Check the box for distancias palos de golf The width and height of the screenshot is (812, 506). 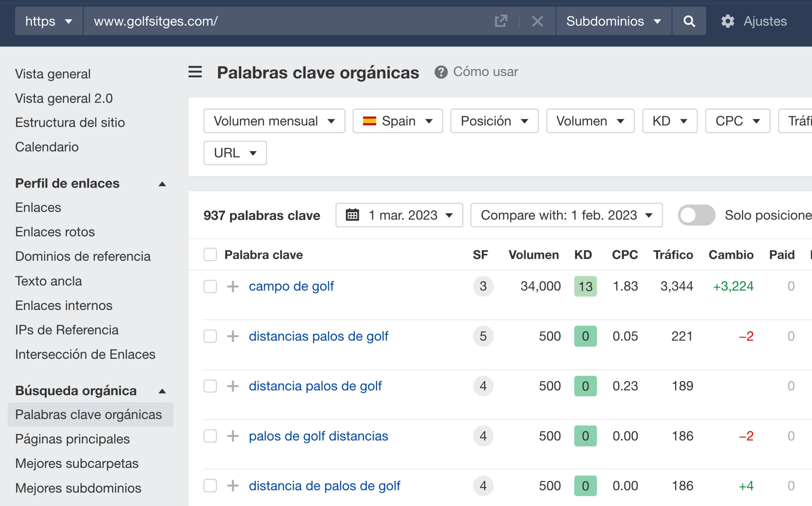click(210, 336)
